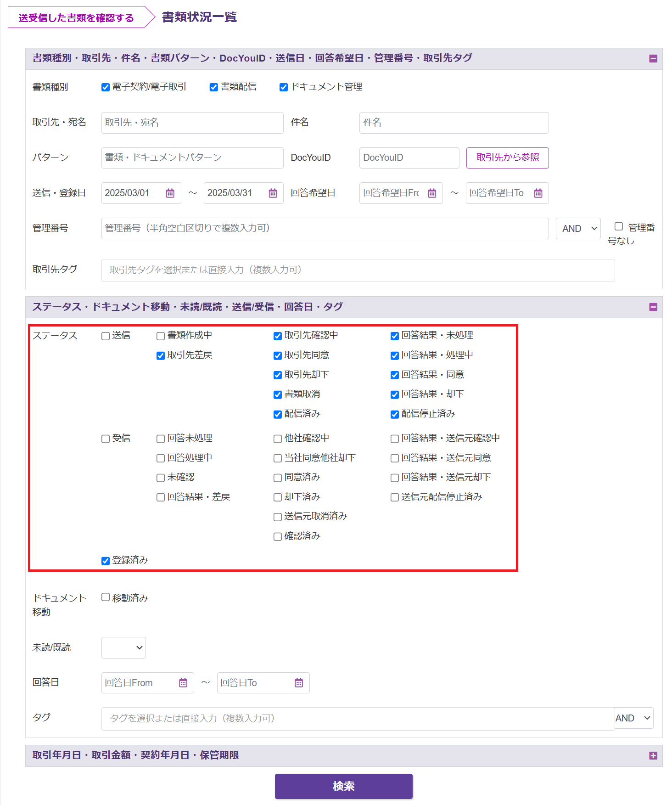Viewport: 672px width, 805px height.
Task: Focus the 管理番号 input field
Action: click(325, 228)
